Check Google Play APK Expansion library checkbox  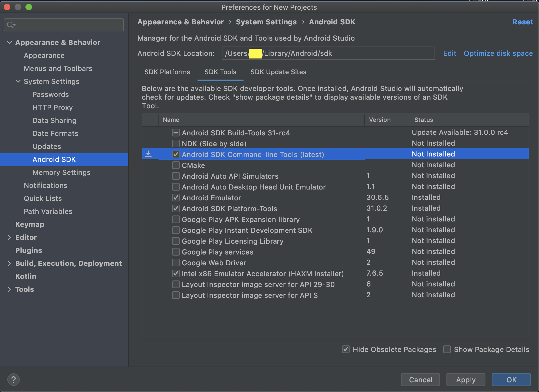[176, 219]
